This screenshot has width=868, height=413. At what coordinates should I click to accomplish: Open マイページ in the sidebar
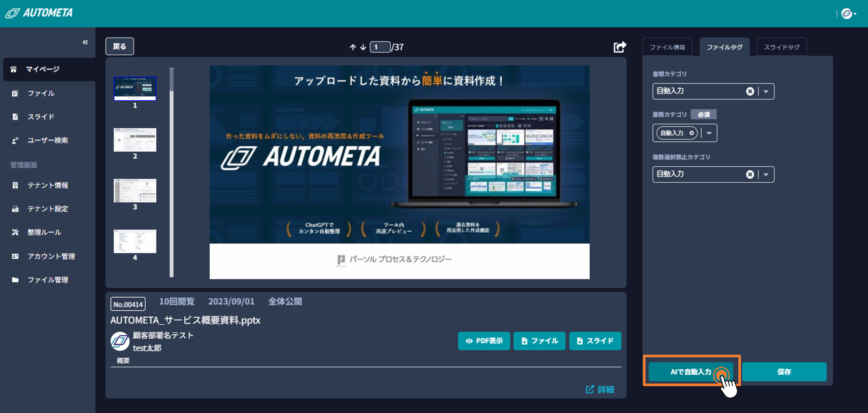click(x=49, y=69)
